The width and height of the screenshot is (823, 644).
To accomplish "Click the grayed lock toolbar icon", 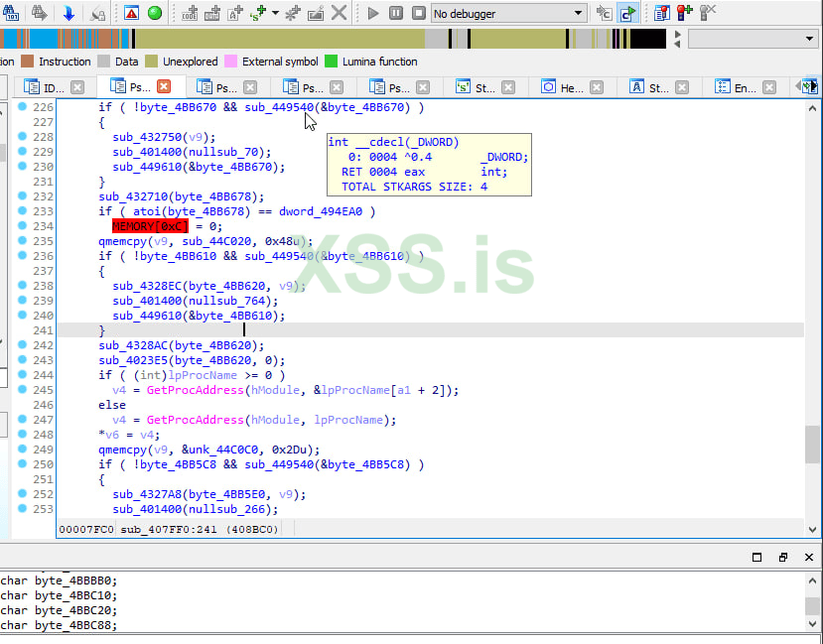I will pyautogui.click(x=97, y=13).
